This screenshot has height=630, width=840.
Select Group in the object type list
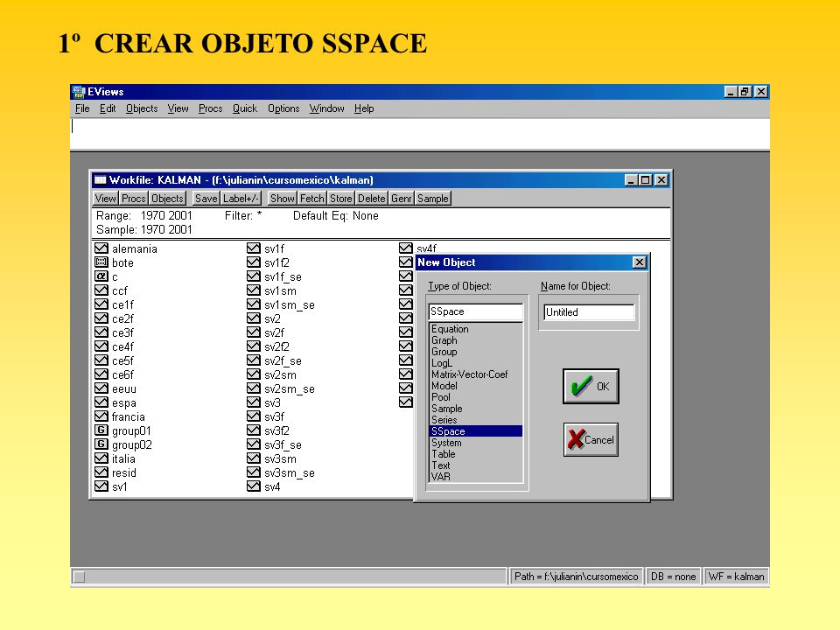476,352
